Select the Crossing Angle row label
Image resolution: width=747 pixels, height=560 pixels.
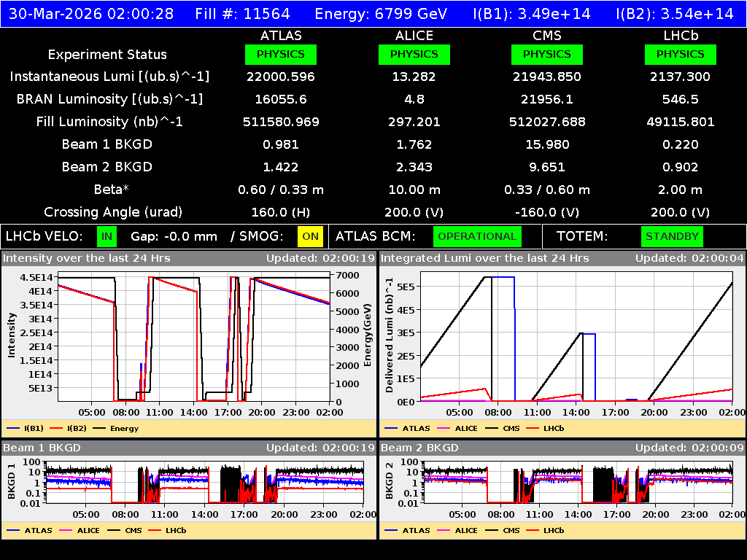tap(115, 212)
